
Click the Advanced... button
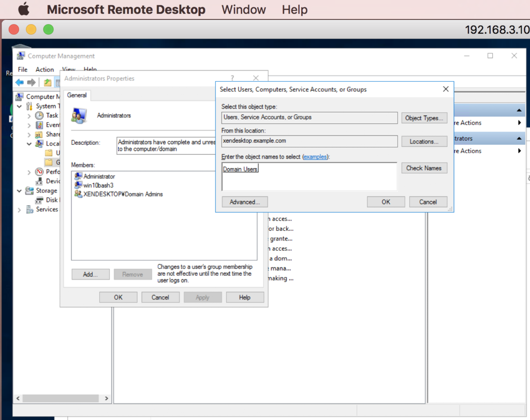tap(245, 202)
